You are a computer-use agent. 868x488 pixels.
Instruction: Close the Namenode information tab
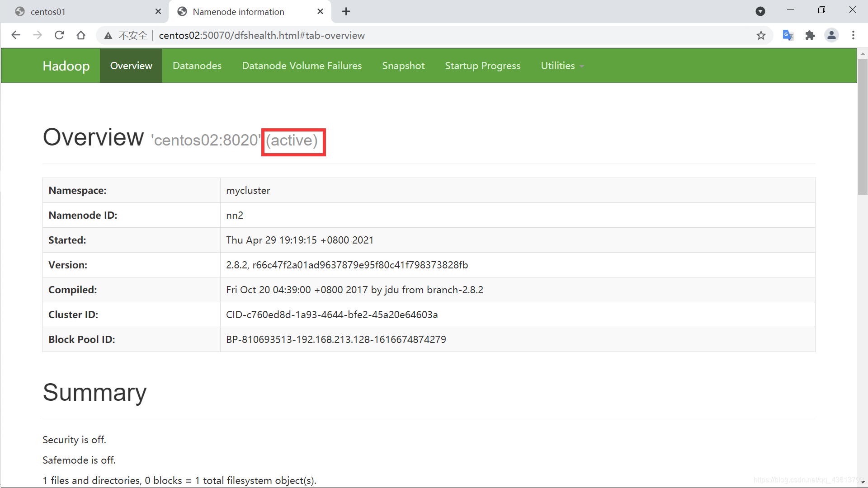coord(321,11)
